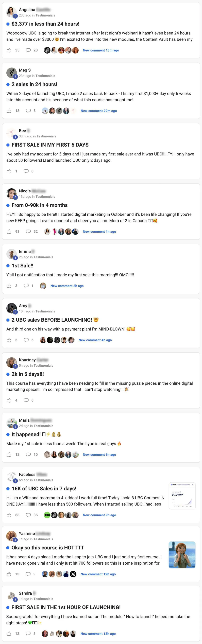Open "New comment 12h ago" on Yasmine's post
Screen dimensions: 202x644
click(98, 574)
